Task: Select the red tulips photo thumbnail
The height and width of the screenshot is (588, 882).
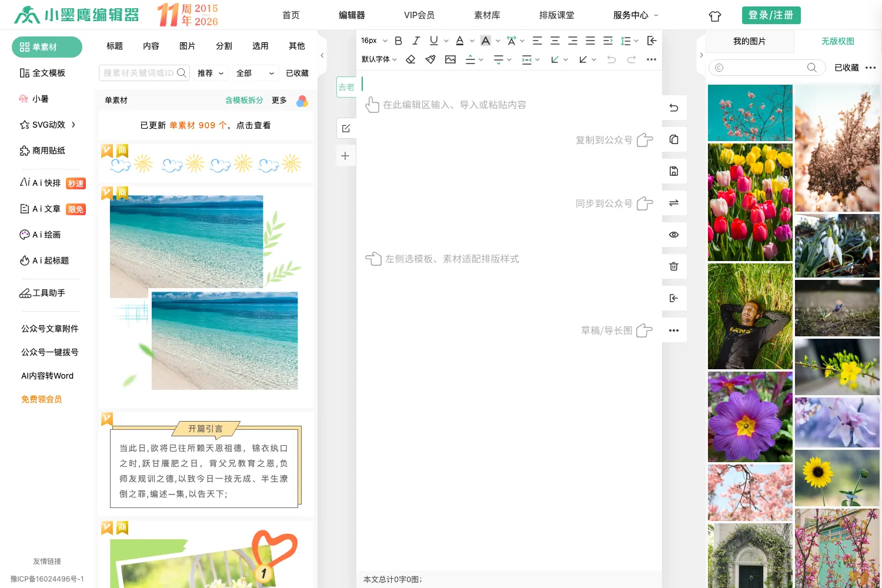Action: point(750,202)
